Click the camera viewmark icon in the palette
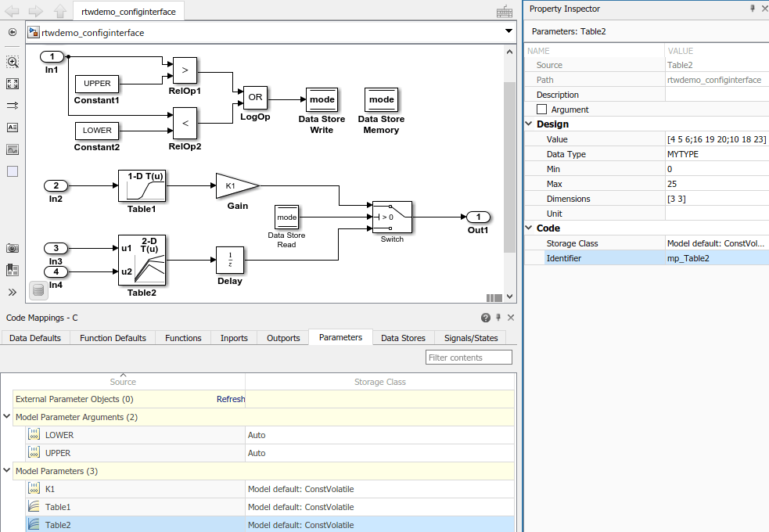 [x=12, y=248]
